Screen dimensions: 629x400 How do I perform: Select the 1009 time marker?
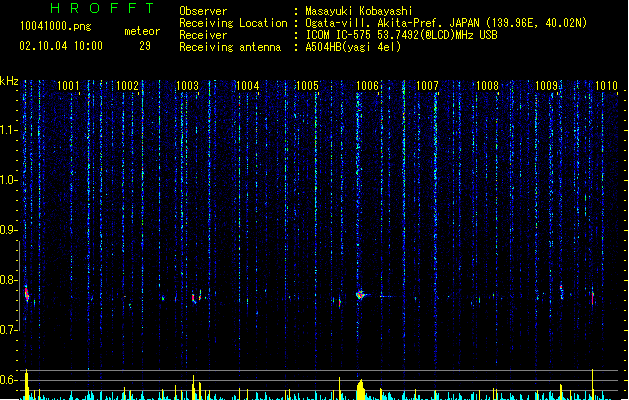(547, 86)
